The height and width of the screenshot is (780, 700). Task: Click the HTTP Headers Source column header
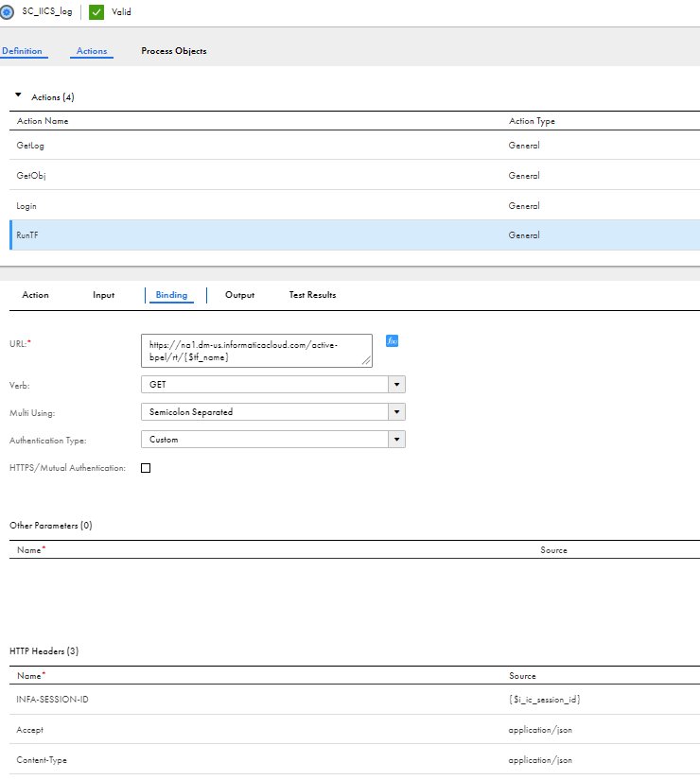click(522, 676)
